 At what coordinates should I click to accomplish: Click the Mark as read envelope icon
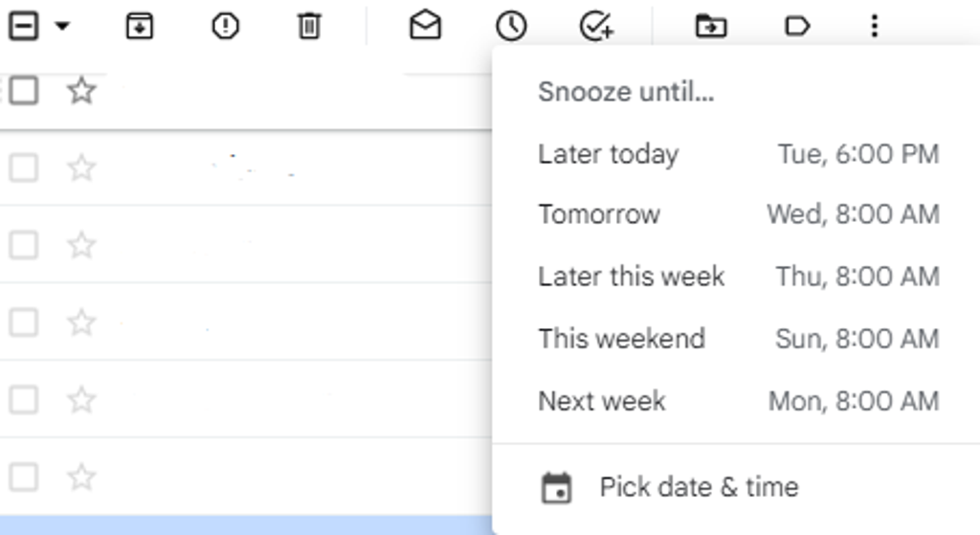click(425, 26)
